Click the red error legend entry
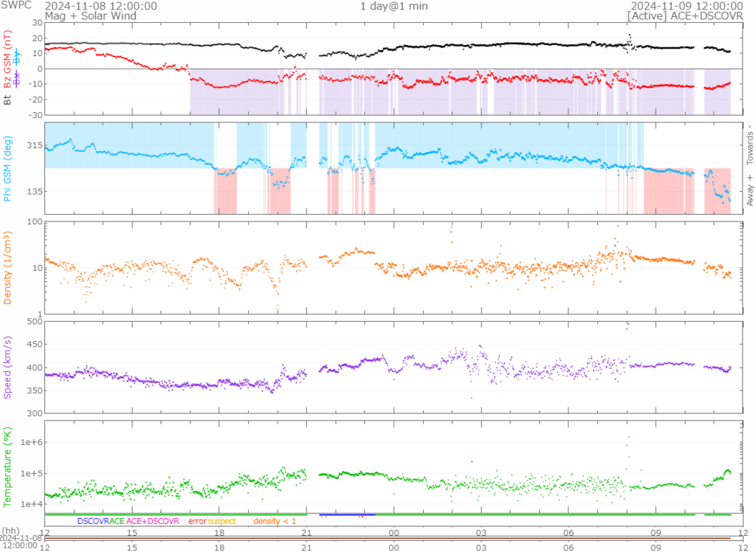Screen dimensions: 756x552 click(196, 521)
